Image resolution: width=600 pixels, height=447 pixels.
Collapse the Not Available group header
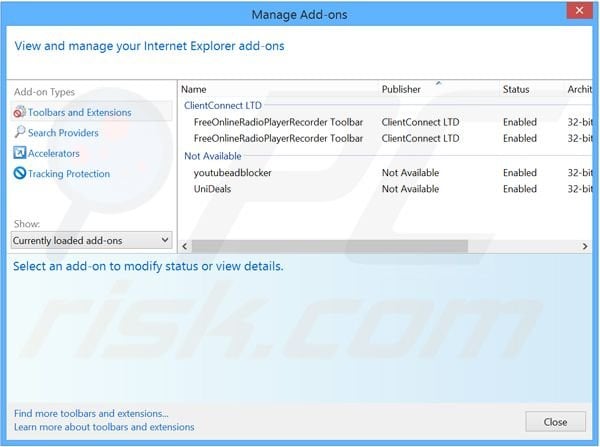click(x=213, y=156)
